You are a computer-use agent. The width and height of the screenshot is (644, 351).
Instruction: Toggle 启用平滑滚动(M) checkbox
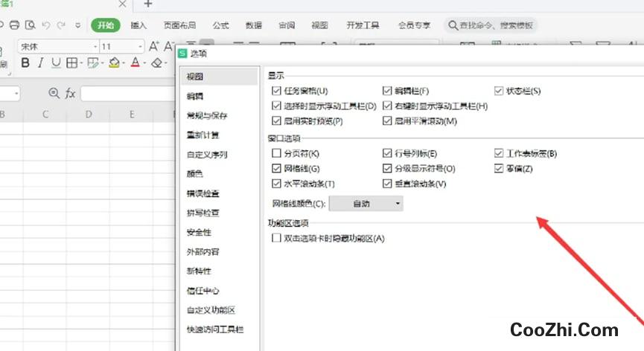coord(387,120)
